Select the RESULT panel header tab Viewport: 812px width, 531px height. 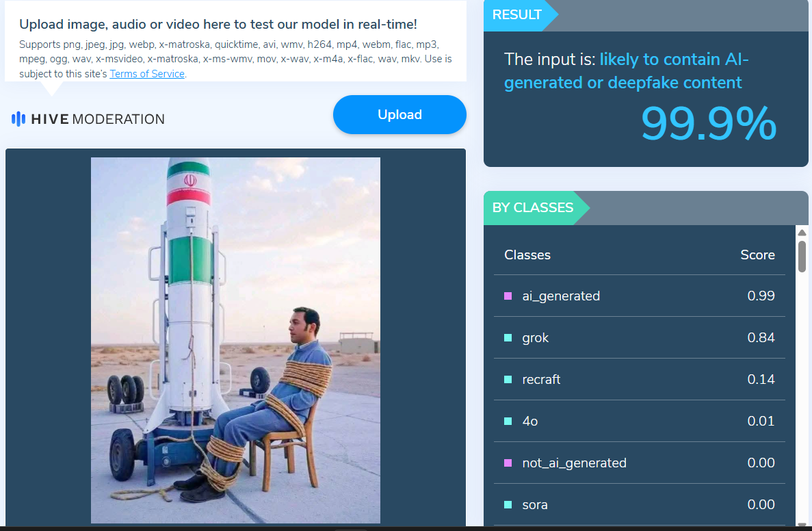(x=517, y=15)
